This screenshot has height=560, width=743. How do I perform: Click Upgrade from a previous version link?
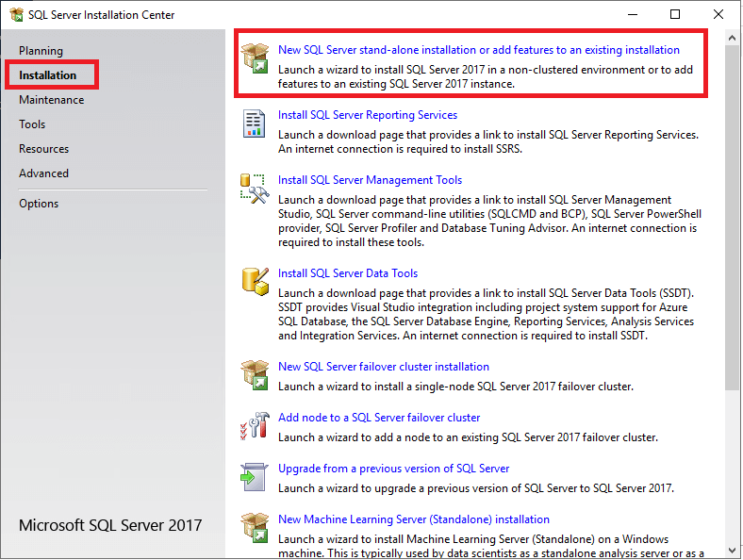click(394, 469)
